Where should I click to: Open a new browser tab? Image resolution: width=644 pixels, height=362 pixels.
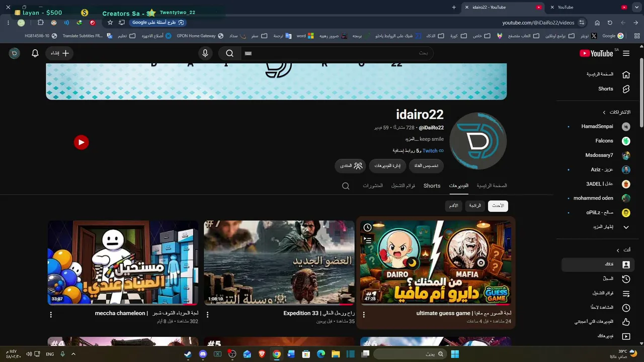tap(454, 7)
